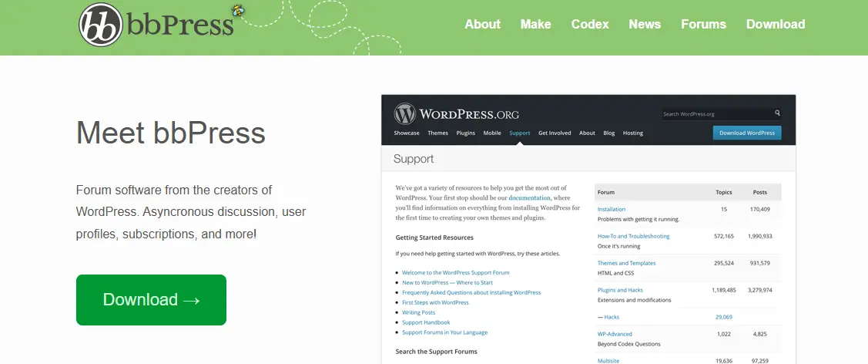The width and height of the screenshot is (868, 364).
Task: Click the bbPress logo icon
Action: tap(101, 25)
